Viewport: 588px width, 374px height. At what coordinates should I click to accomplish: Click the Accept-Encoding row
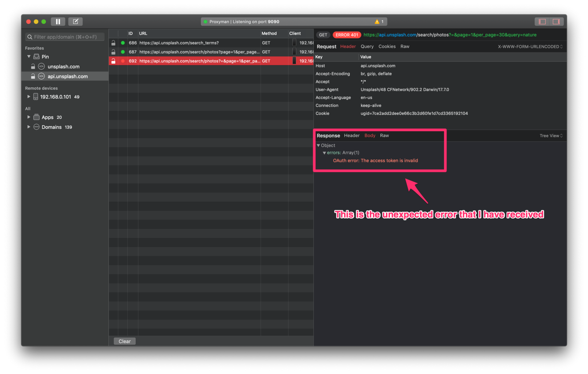tap(440, 74)
